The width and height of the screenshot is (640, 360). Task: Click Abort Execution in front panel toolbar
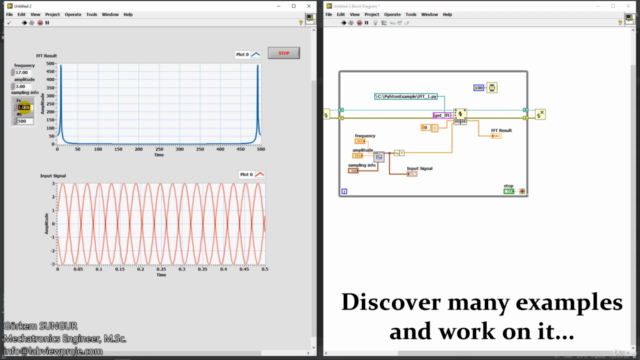[x=40, y=23]
